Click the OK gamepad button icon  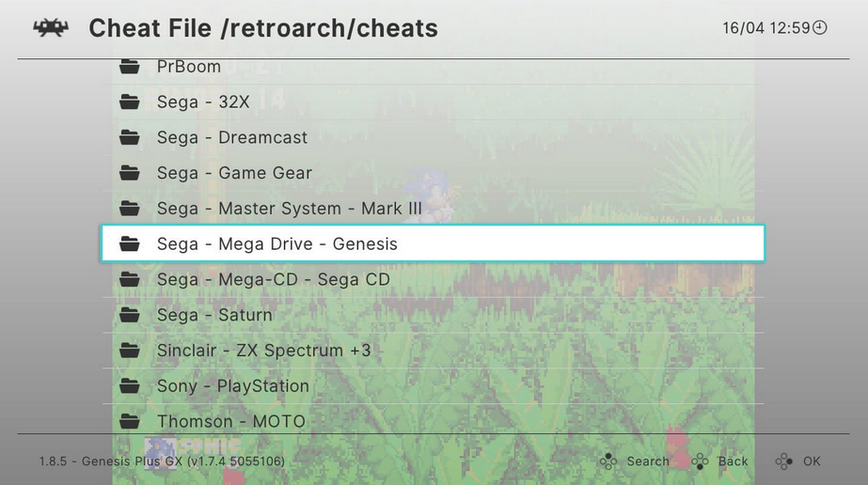click(784, 462)
